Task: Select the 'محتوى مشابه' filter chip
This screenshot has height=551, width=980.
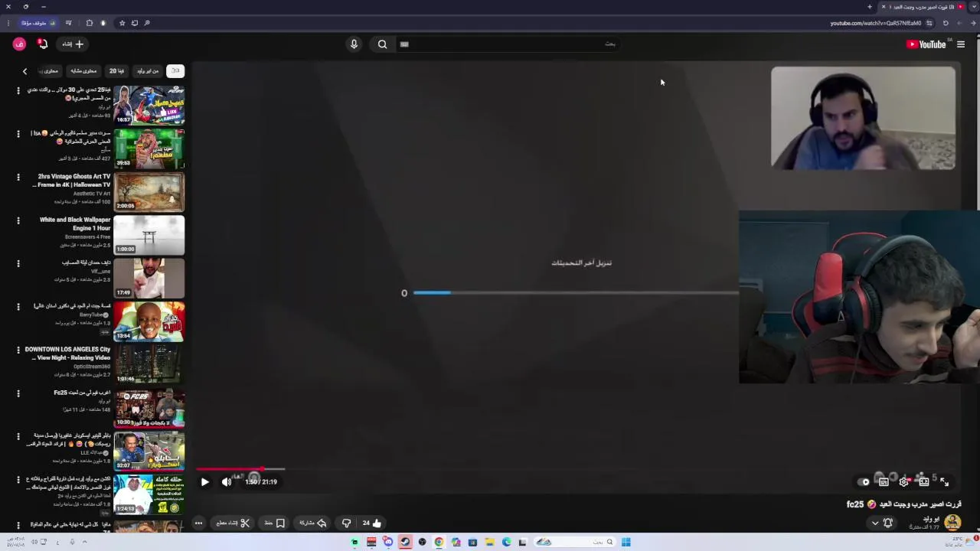Action: (x=83, y=71)
